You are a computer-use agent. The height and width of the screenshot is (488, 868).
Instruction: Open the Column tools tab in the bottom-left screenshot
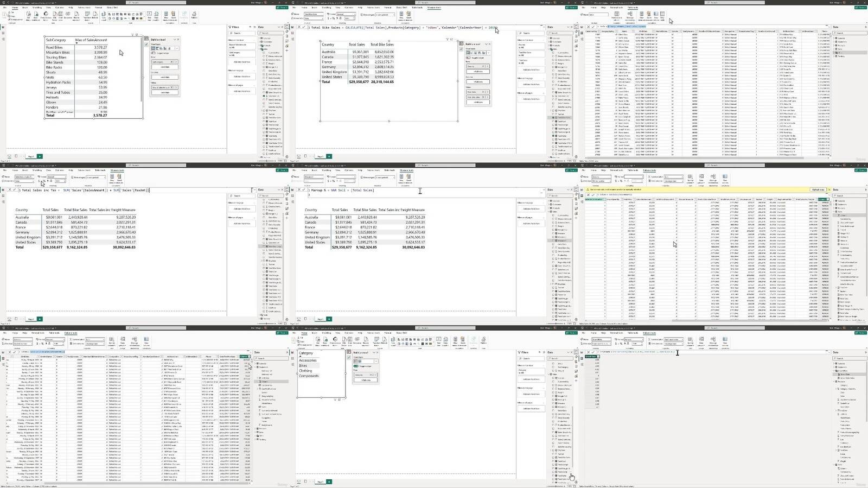(71, 333)
